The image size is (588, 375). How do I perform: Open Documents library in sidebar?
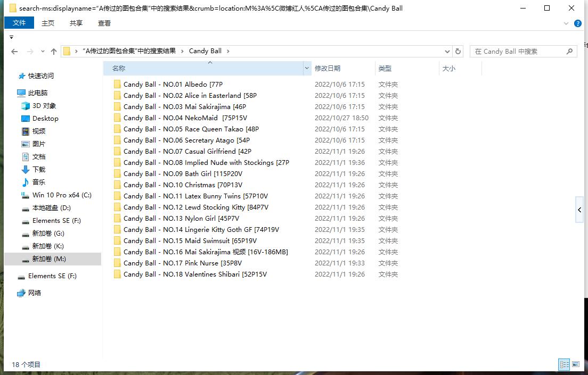pyautogui.click(x=34, y=156)
